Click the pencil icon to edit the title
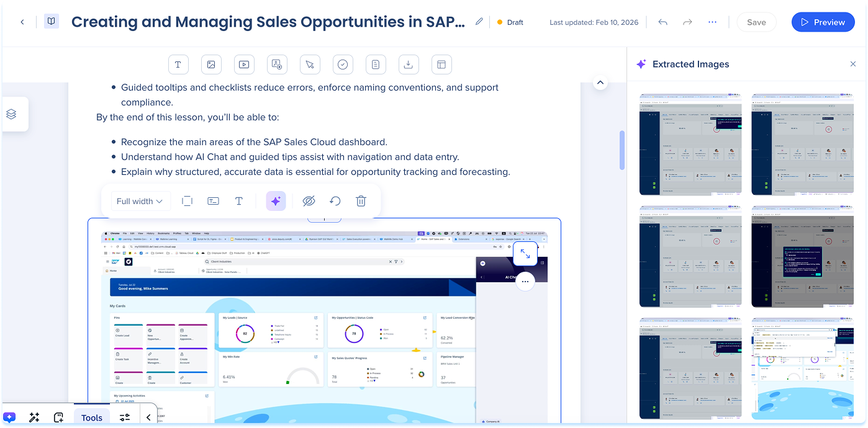Viewport: 868px width, 428px height. point(479,22)
